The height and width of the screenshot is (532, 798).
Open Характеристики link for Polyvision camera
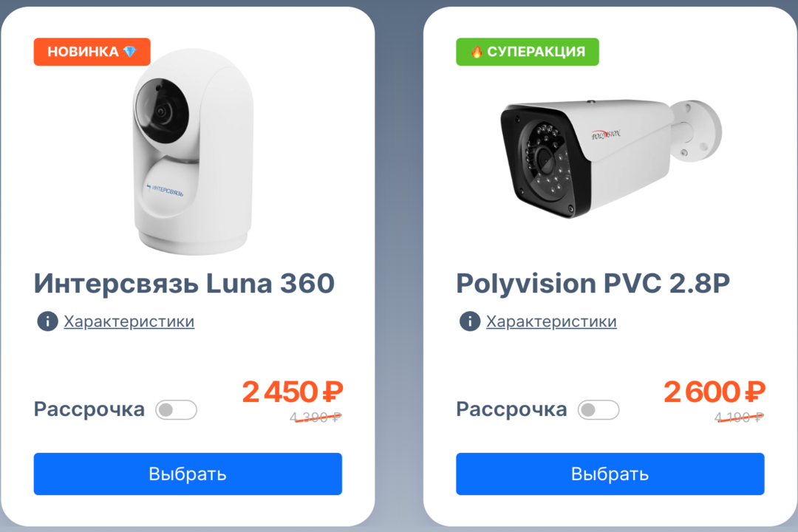point(551,321)
